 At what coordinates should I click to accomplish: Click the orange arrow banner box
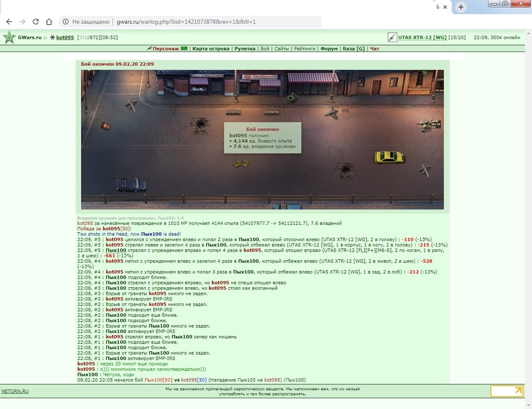507,391
